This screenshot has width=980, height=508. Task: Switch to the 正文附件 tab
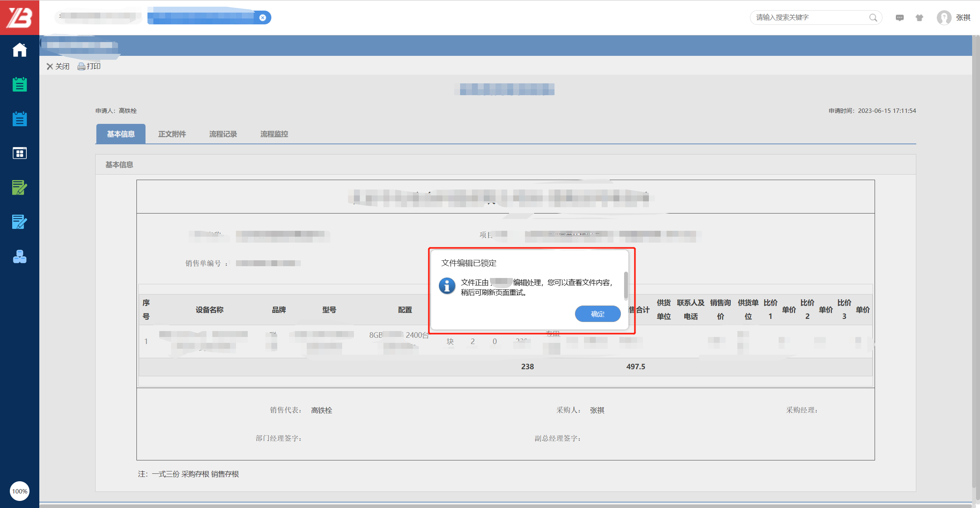click(172, 134)
